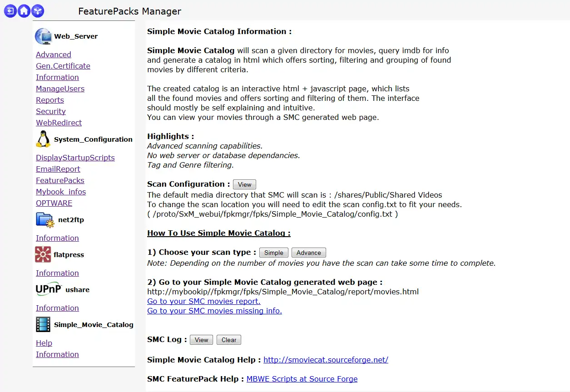Click the blue logout arrow icon
Viewport: 570px width, 392px height.
[x=10, y=11]
